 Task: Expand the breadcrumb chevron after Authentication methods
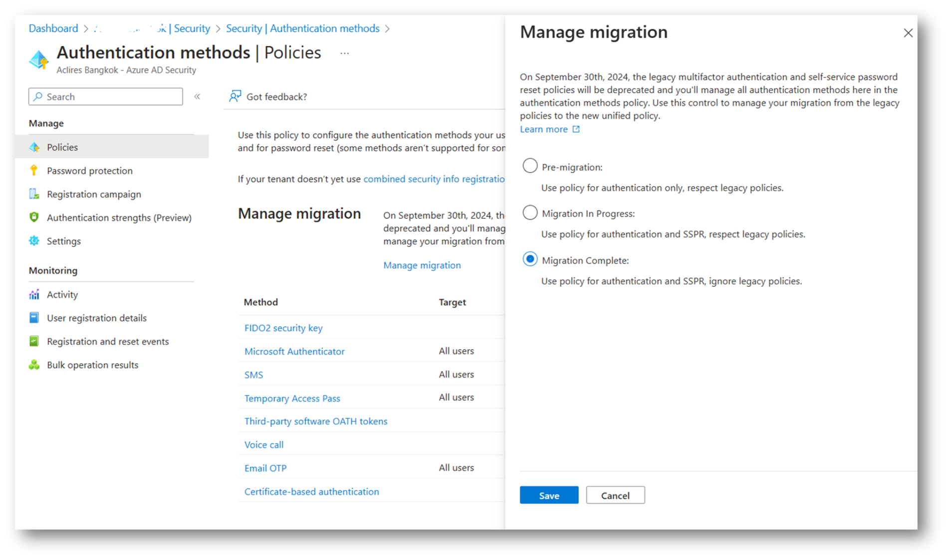(387, 29)
